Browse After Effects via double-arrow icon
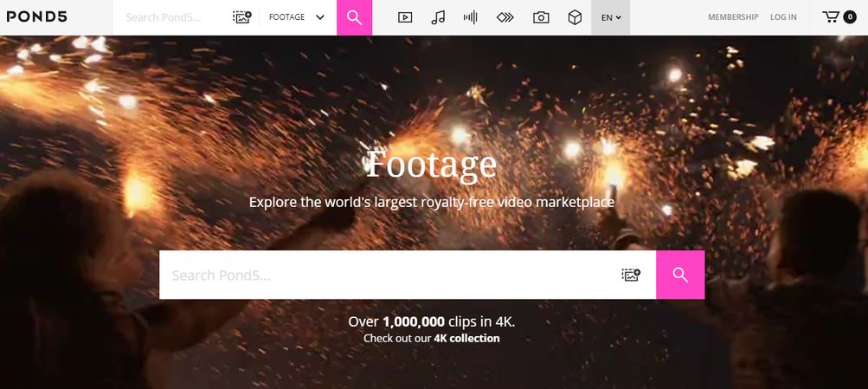The image size is (868, 389). click(x=505, y=17)
